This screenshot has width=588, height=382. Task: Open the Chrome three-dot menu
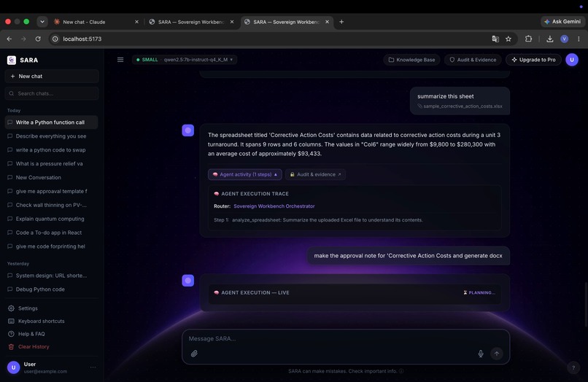(579, 39)
